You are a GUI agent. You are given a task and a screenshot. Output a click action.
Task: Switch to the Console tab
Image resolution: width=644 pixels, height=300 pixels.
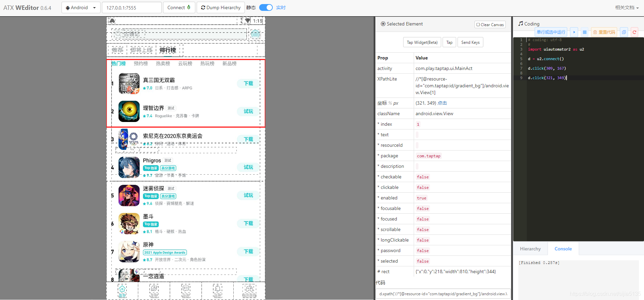(x=563, y=249)
